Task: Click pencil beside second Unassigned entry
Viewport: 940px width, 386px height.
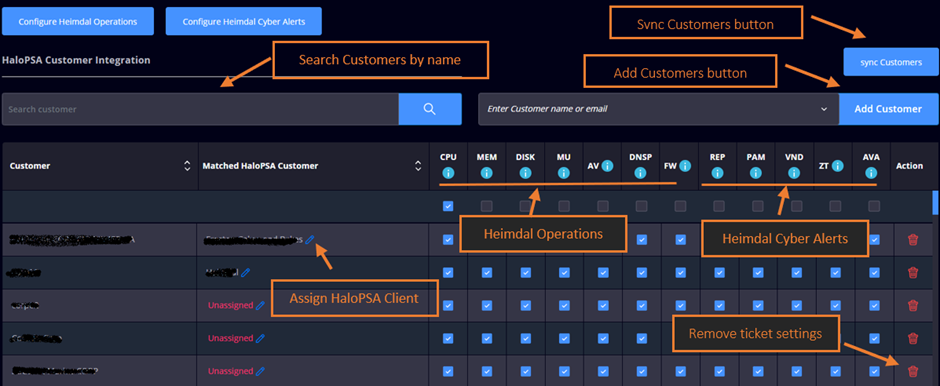Action: pyautogui.click(x=260, y=338)
